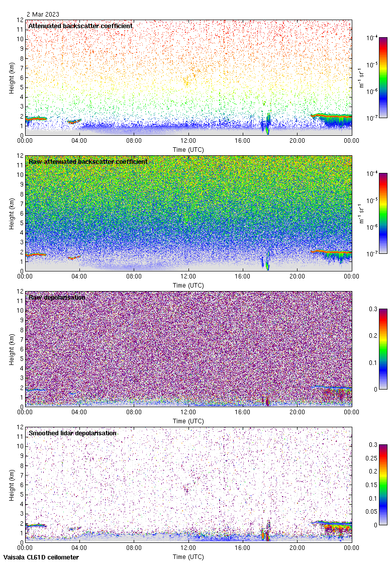
Task: Click the Raw attenuated backscatter colorbar
Action: [x=383, y=213]
